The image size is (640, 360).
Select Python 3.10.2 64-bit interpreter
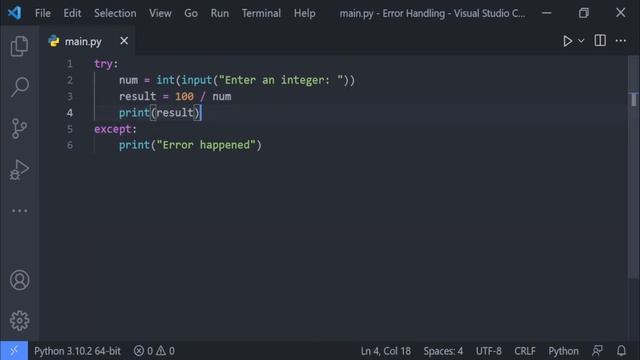(x=77, y=351)
